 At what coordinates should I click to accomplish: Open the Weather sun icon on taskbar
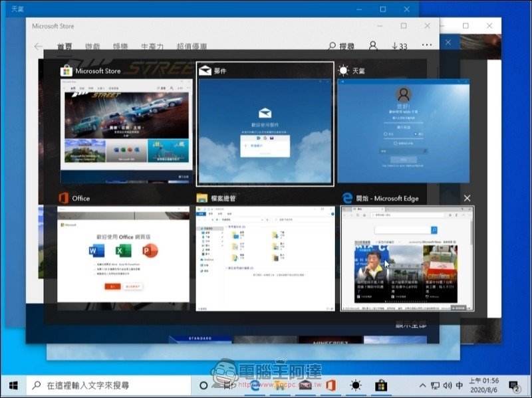(356, 385)
